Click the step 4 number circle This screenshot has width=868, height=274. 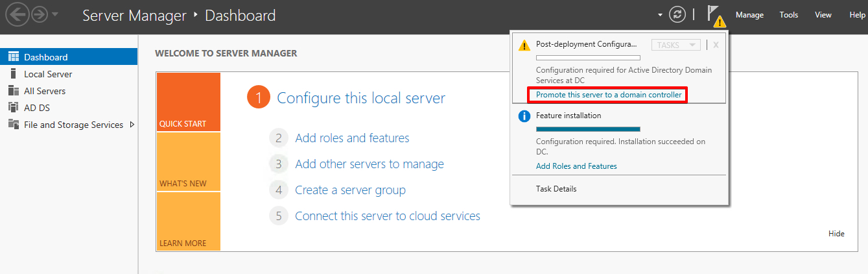(x=278, y=190)
